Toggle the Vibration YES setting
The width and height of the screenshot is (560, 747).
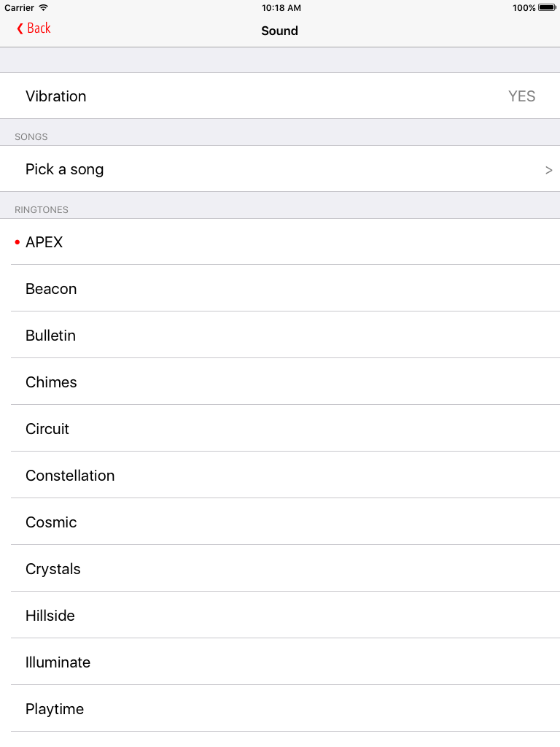point(521,96)
